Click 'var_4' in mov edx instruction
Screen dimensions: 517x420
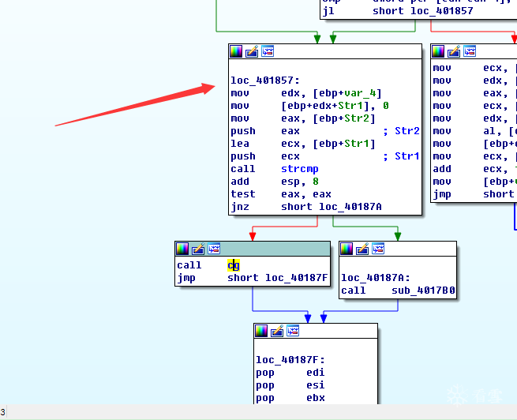[360, 93]
